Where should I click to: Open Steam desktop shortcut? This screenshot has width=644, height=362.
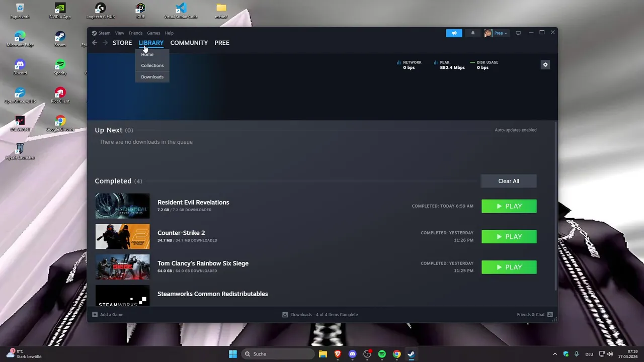pos(60,39)
